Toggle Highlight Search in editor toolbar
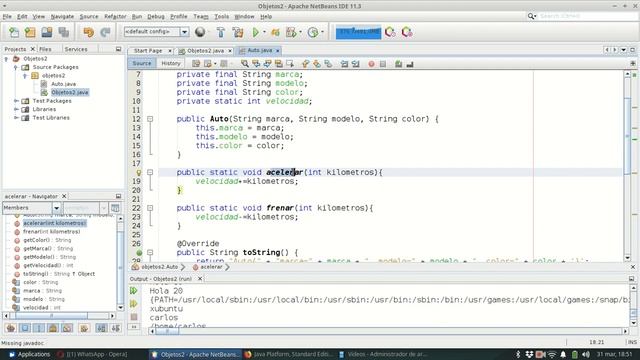 click(x=279, y=64)
